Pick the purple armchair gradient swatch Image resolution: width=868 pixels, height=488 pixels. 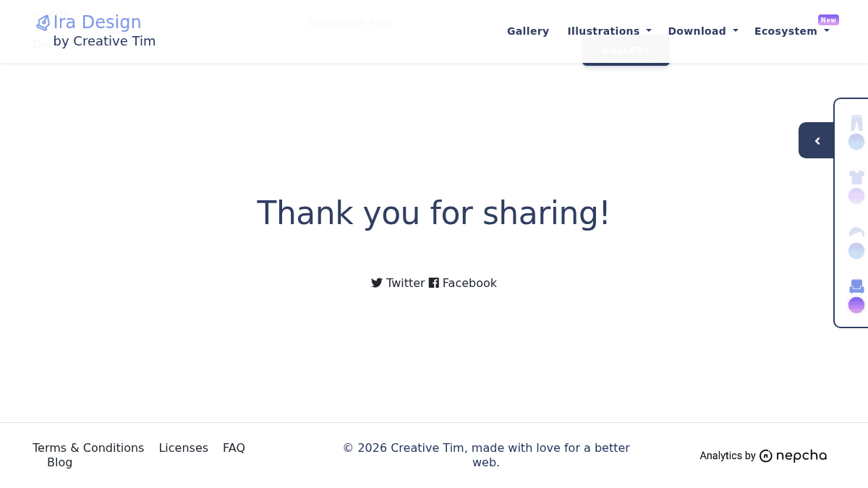tap(856, 305)
